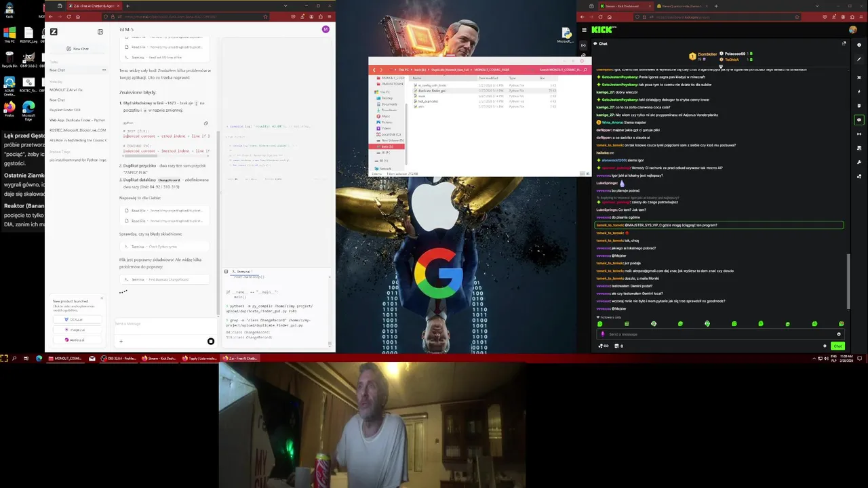Focus the Kick Send a message field
This screenshot has height=488, width=868.
point(719,334)
